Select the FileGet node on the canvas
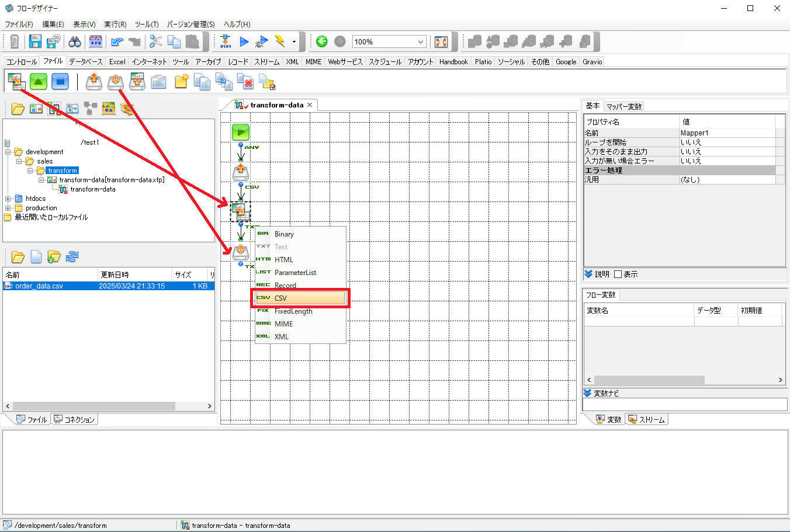The image size is (790, 532). (241, 172)
